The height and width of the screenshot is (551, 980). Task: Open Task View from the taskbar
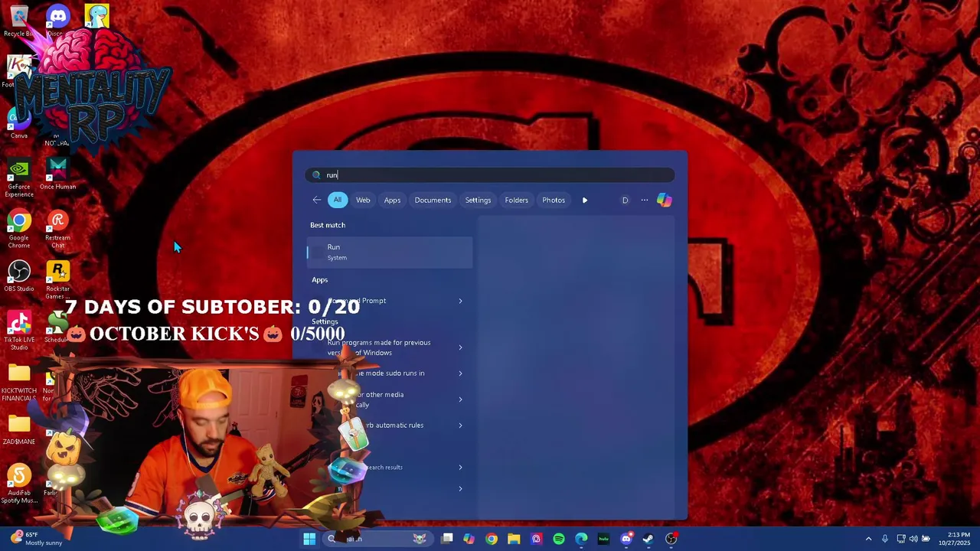click(x=447, y=539)
